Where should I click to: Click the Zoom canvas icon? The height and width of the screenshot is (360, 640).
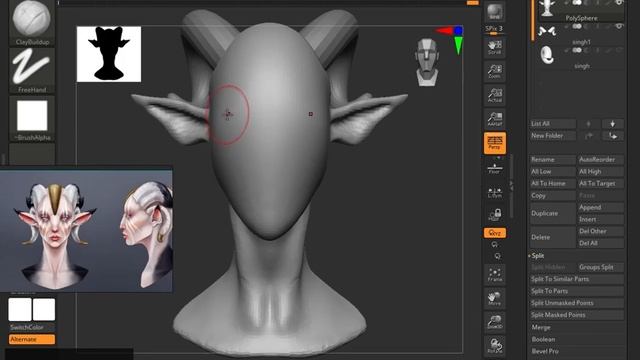(x=495, y=71)
